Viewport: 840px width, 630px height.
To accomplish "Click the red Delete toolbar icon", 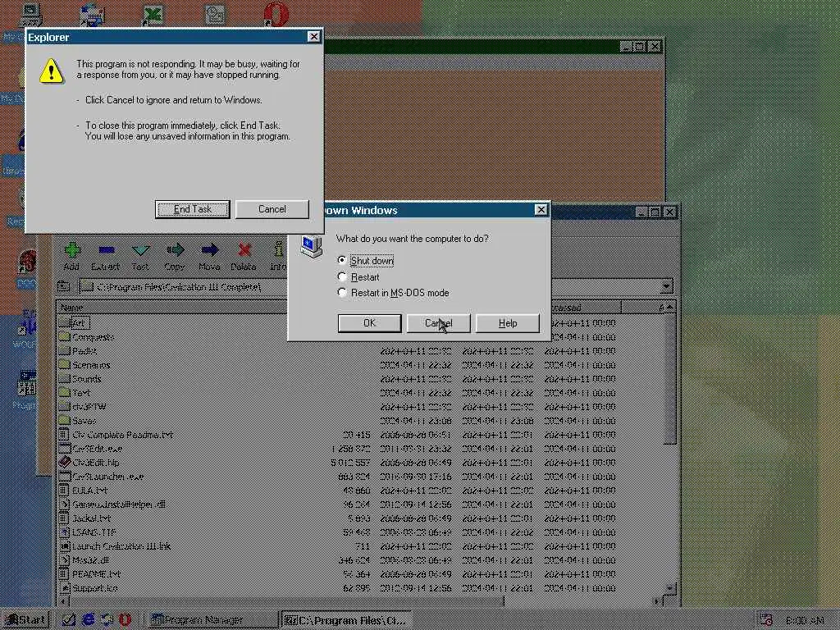I will pyautogui.click(x=244, y=250).
